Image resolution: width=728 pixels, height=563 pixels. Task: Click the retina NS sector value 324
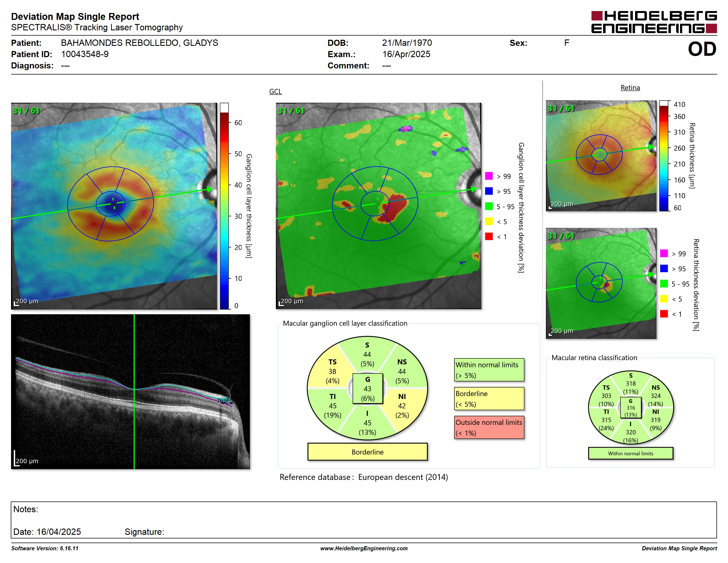coord(656,396)
